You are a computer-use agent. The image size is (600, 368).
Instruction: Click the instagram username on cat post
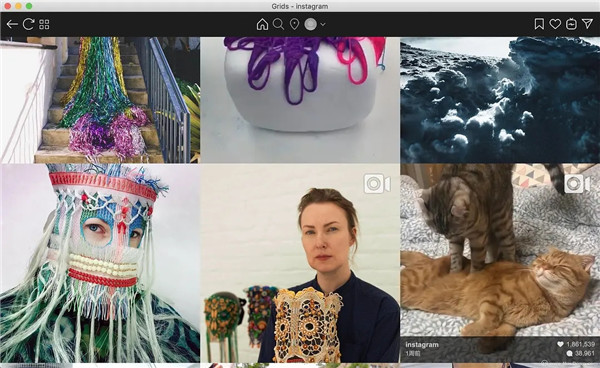click(422, 345)
